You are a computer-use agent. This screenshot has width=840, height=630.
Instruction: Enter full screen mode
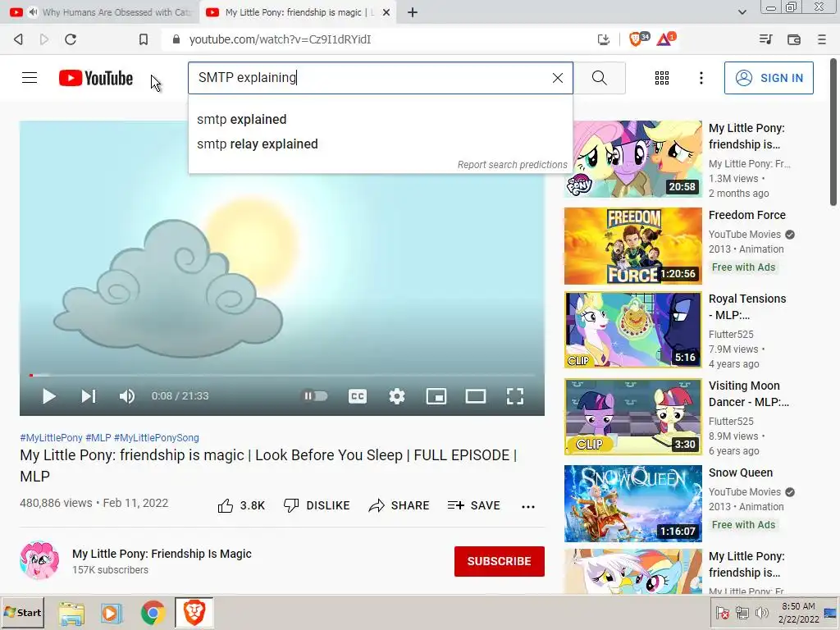tap(515, 396)
